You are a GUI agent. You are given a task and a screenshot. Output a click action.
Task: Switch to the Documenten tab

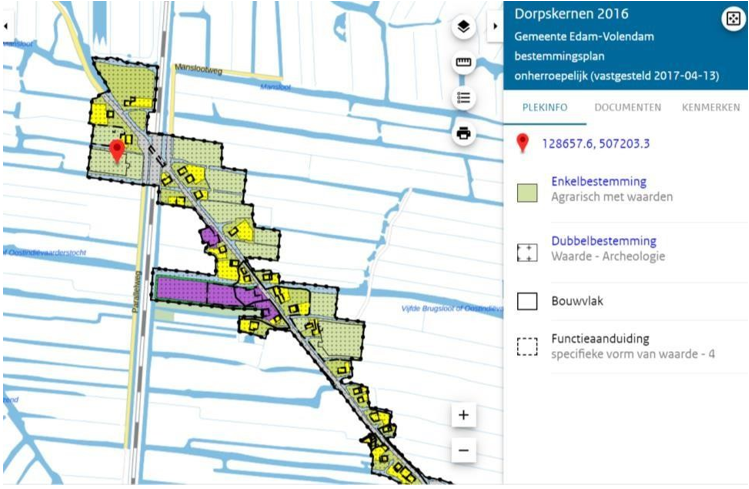627,107
